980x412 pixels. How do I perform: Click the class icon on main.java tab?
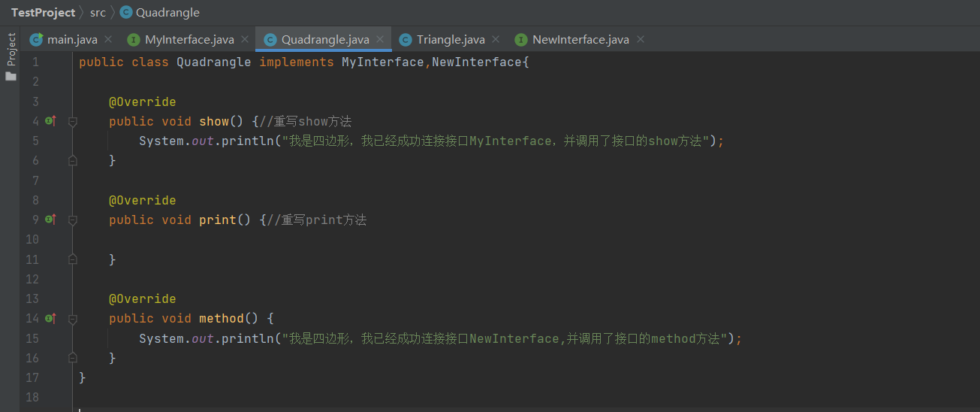pyautogui.click(x=36, y=39)
